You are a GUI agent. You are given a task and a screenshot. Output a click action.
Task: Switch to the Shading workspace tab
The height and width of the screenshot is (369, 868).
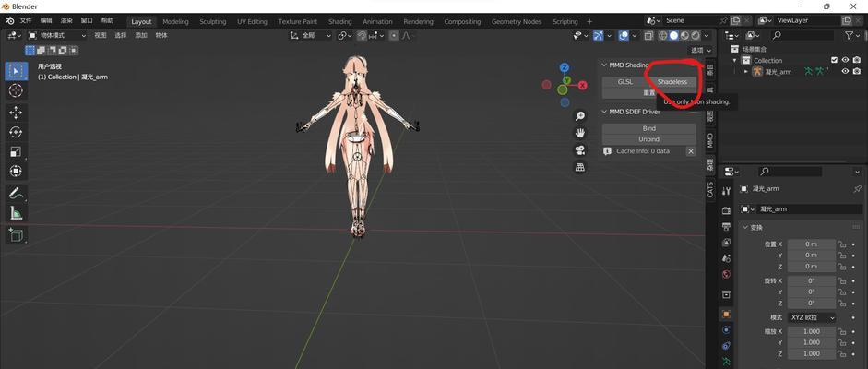pyautogui.click(x=339, y=21)
